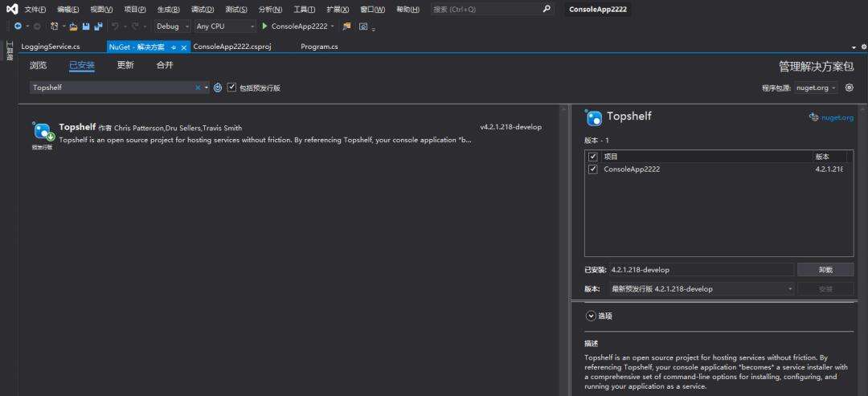Click the navigate backward arrow icon
The height and width of the screenshot is (396, 868).
[x=18, y=26]
